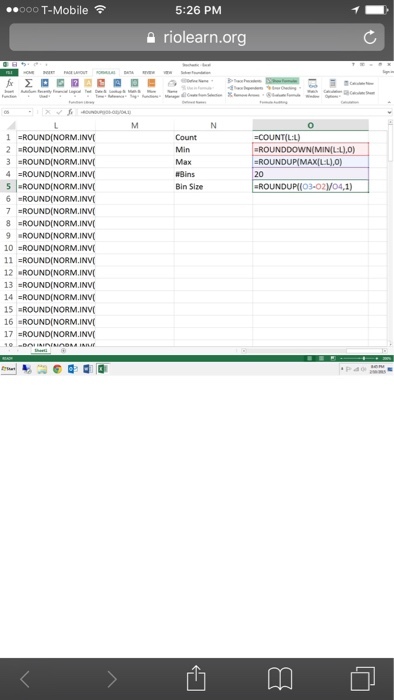394x700 pixels.
Task: Open the PAGE LAYOUT ribbon tab
Action: point(75,72)
